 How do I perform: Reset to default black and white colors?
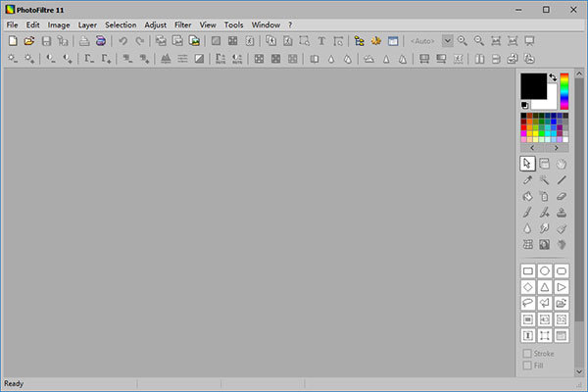coord(524,105)
